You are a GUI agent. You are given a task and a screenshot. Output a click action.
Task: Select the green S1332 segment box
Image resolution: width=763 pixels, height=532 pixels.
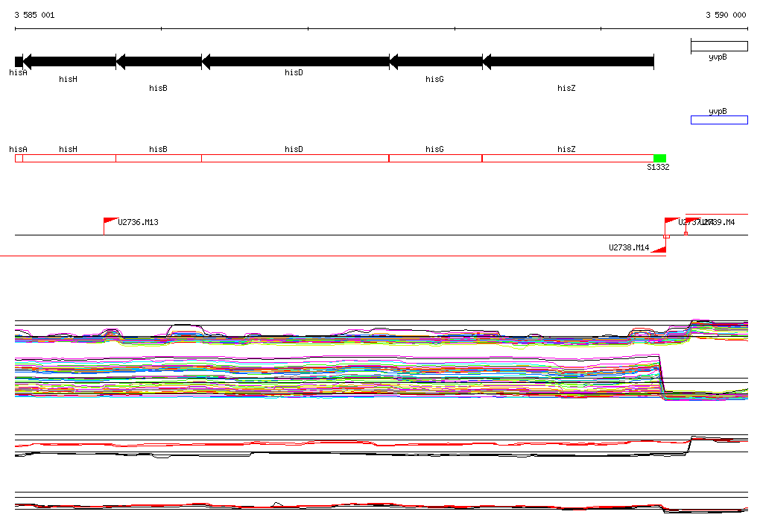(x=659, y=158)
